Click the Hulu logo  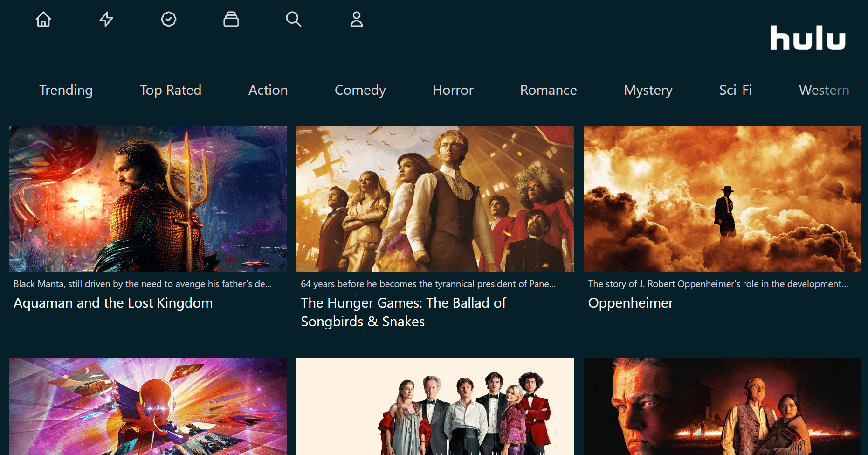point(808,38)
